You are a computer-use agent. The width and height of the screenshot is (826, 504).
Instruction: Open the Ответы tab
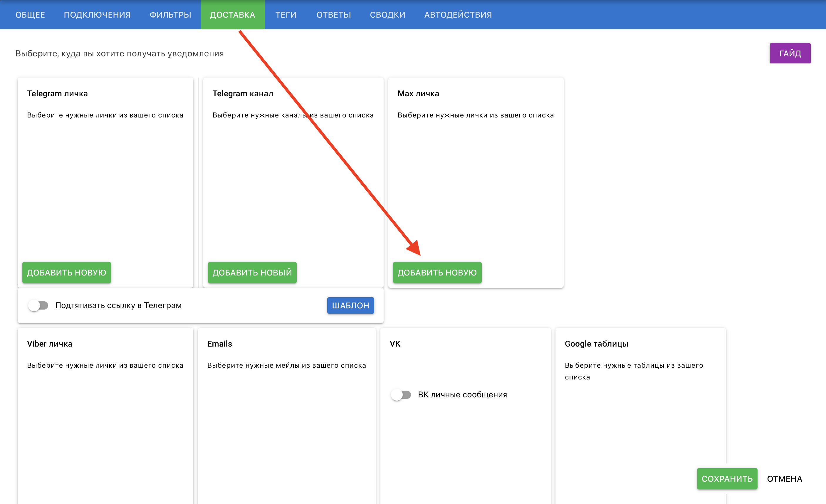click(x=334, y=15)
